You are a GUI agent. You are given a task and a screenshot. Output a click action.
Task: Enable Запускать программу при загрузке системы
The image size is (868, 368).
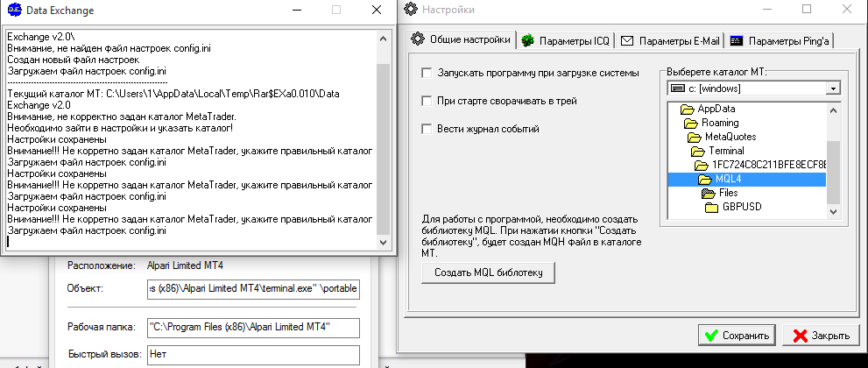click(427, 73)
